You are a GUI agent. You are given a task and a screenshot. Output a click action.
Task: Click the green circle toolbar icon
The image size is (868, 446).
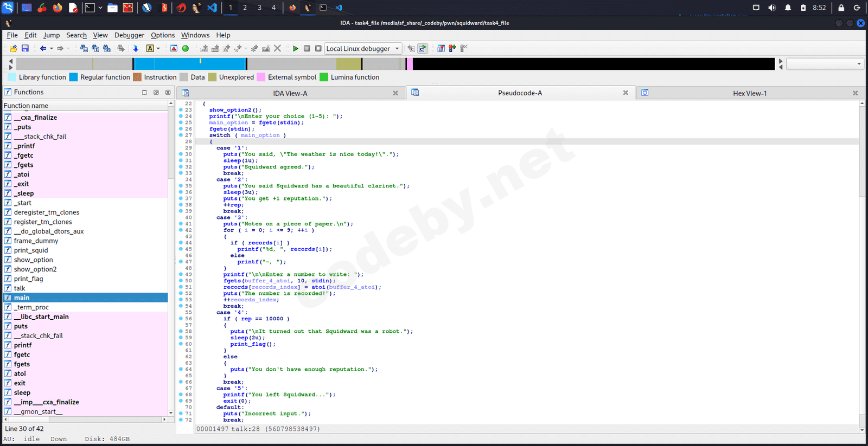tap(186, 49)
